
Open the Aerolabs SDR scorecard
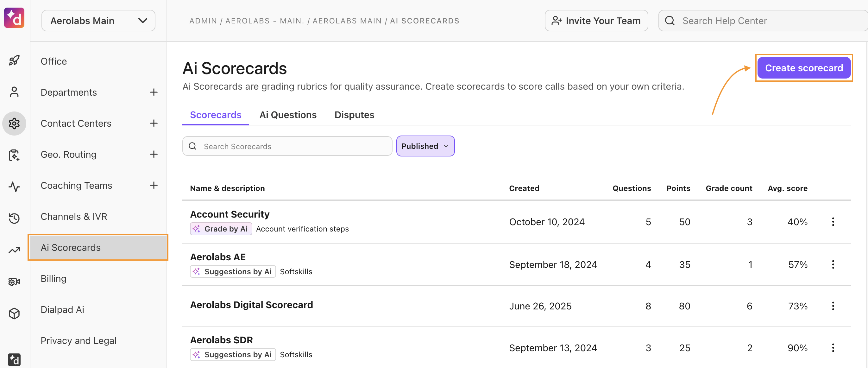(x=221, y=340)
